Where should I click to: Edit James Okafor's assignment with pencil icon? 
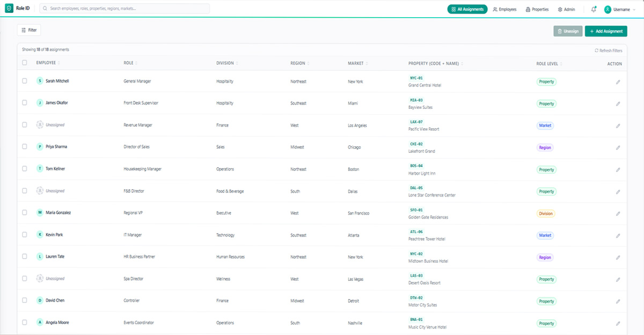[618, 104]
